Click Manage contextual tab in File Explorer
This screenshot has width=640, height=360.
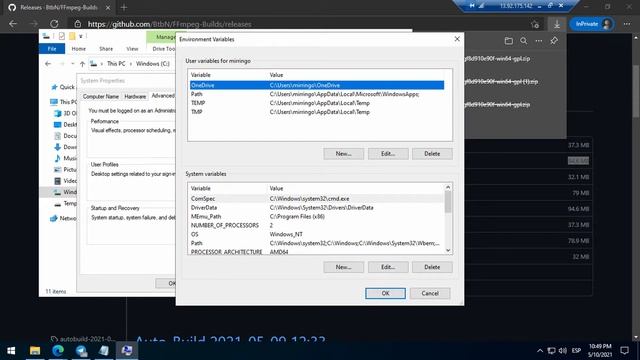coord(165,37)
